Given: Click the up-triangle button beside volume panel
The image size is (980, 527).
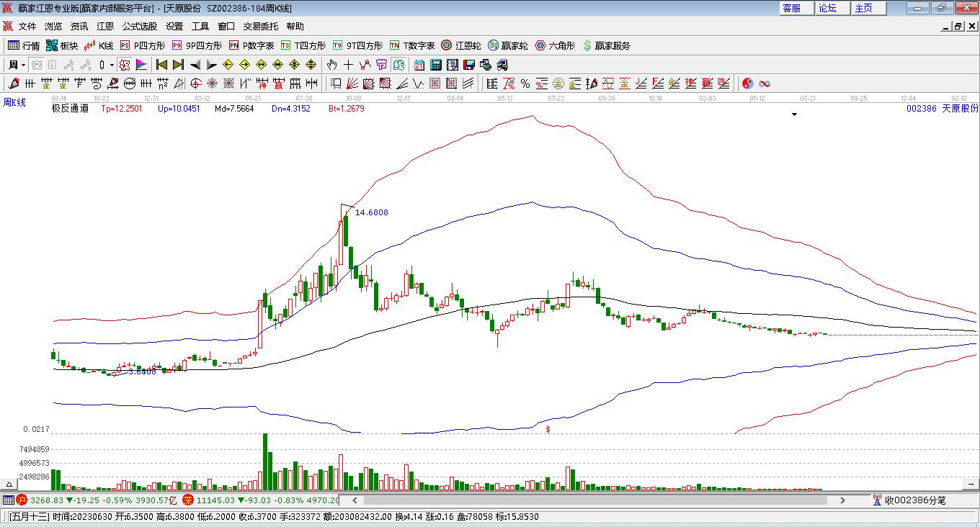Looking at the screenshot, I should coord(10,485).
